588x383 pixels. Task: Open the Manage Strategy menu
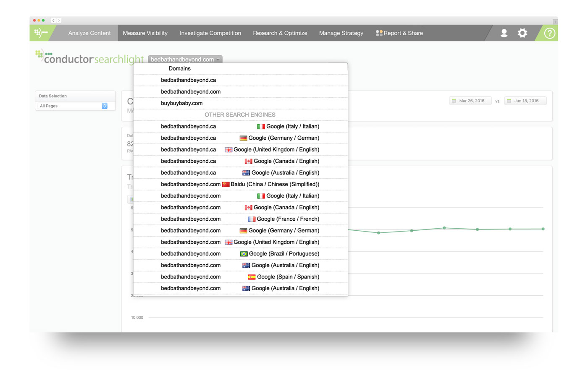pos(341,33)
